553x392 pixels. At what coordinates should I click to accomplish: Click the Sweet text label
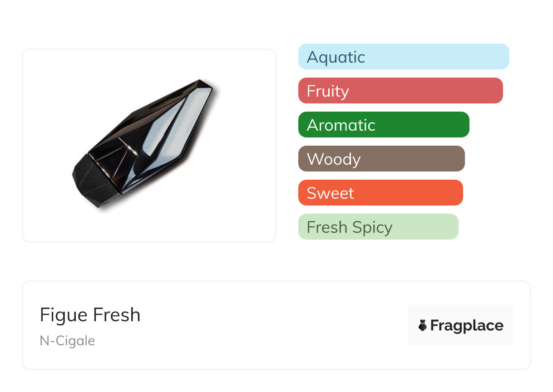pos(330,193)
